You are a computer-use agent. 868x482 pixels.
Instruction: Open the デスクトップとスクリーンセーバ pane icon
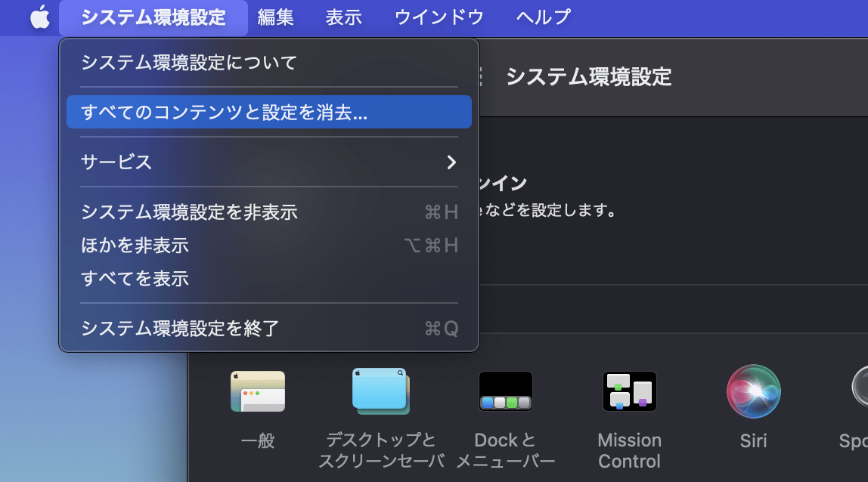381,391
